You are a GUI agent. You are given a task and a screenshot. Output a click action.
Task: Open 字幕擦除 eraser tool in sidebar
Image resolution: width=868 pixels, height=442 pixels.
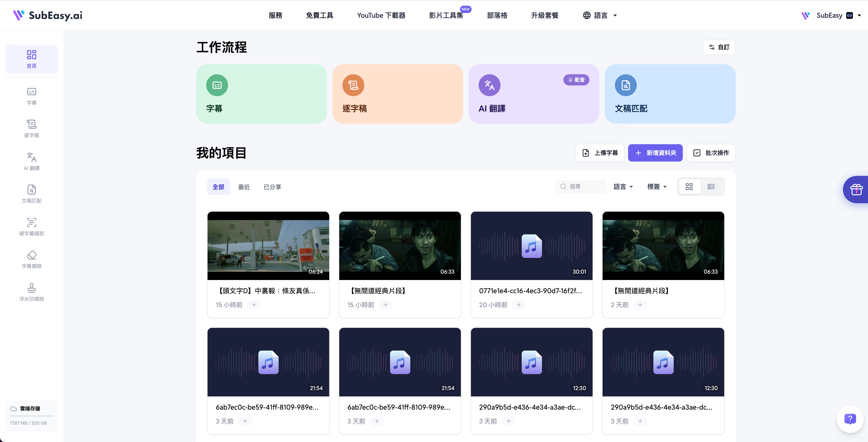point(31,260)
